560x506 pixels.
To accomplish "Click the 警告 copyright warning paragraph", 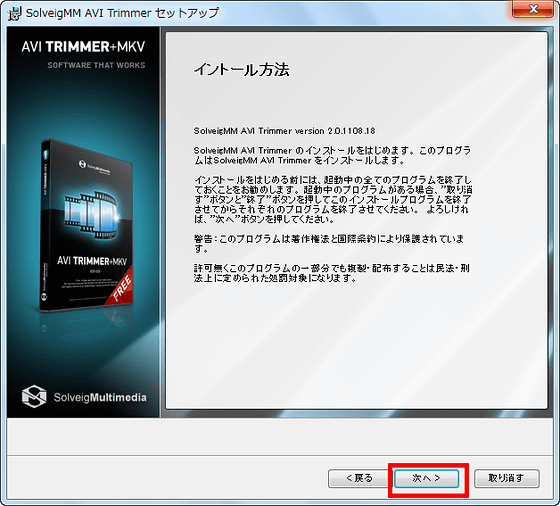I will click(329, 244).
